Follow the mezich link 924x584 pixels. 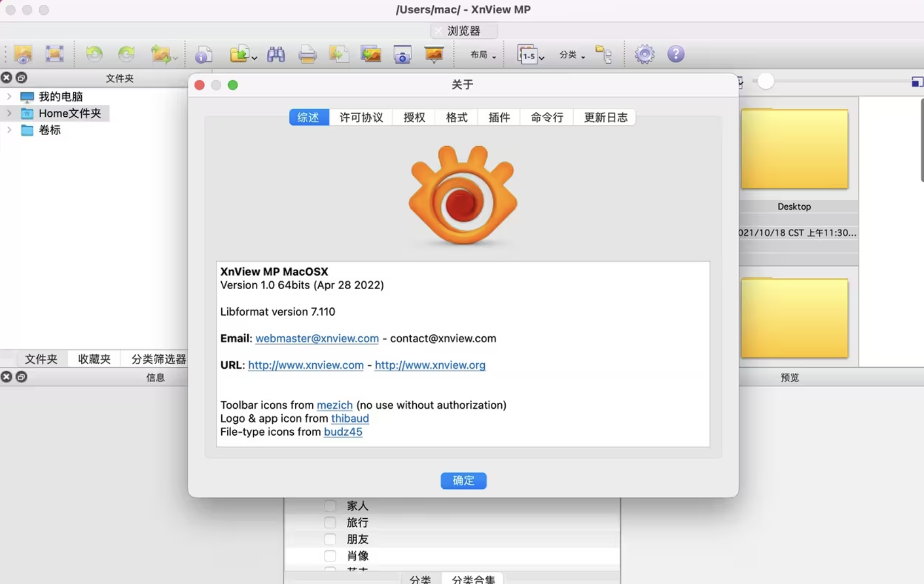click(334, 405)
